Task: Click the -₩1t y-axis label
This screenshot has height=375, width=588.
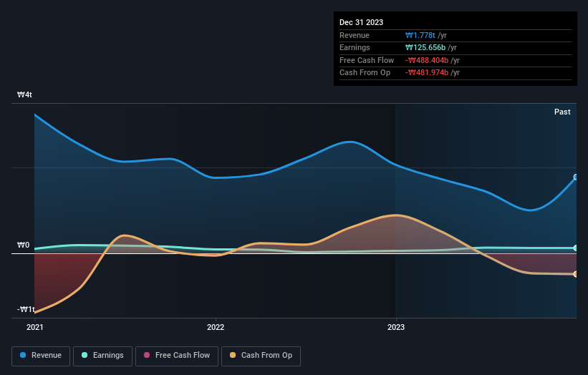Action: pyautogui.click(x=26, y=309)
